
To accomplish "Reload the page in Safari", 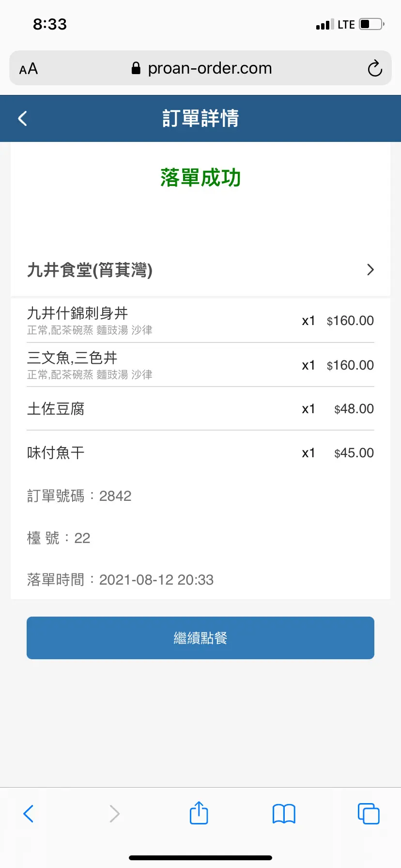I will (x=374, y=68).
